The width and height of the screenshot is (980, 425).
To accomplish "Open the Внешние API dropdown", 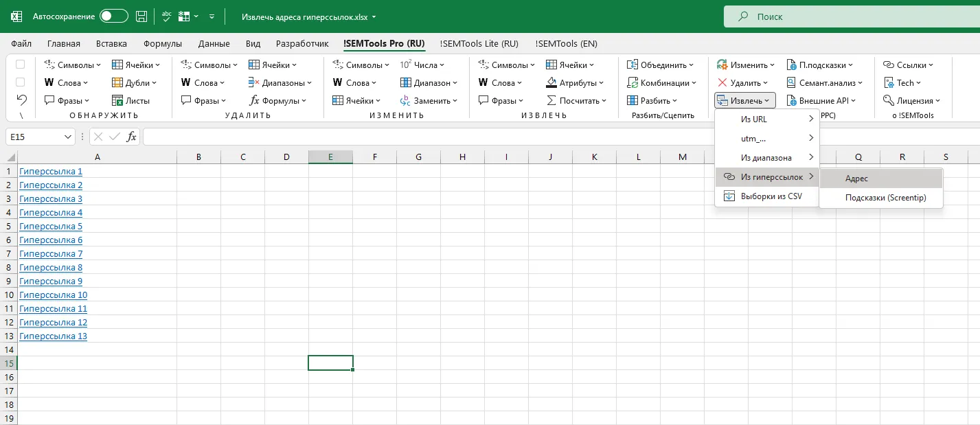I will (821, 100).
